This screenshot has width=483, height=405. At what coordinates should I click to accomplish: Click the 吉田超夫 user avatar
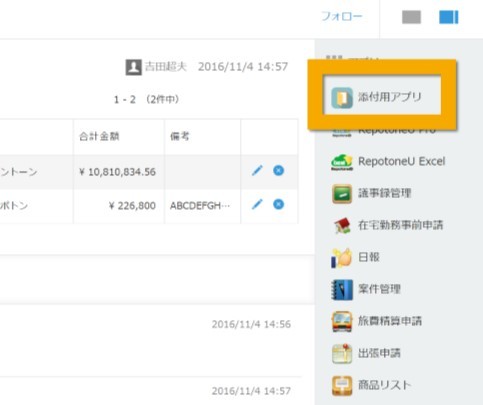[134, 67]
